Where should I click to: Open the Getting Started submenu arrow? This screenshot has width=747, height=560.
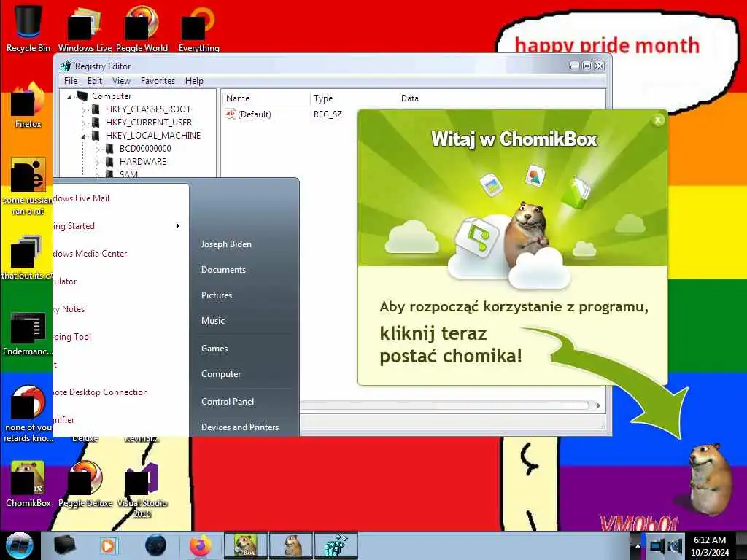178,226
